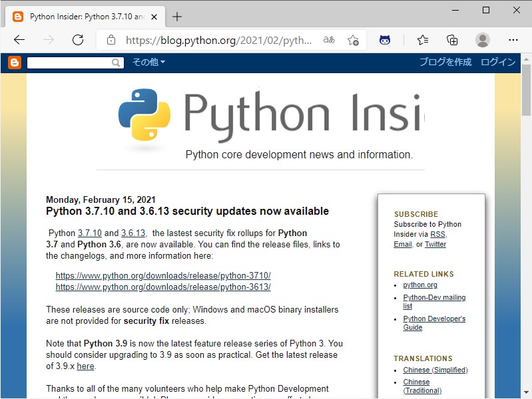Maximize the browser window
Image resolution: width=532 pixels, height=399 pixels.
[x=486, y=10]
